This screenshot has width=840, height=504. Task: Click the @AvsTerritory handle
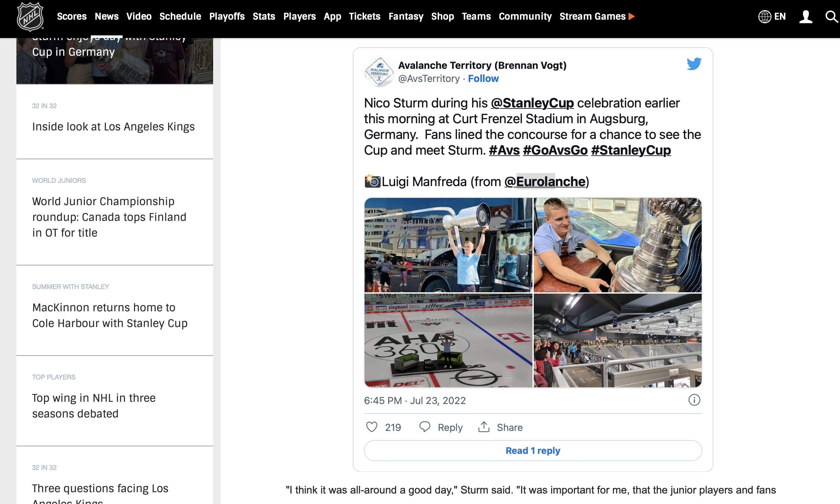[429, 78]
